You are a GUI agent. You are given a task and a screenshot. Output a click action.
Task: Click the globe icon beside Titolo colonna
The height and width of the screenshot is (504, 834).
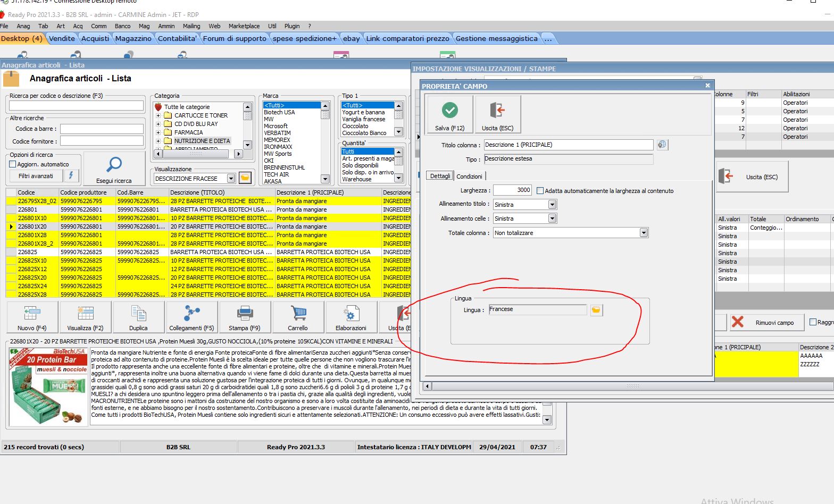(662, 145)
